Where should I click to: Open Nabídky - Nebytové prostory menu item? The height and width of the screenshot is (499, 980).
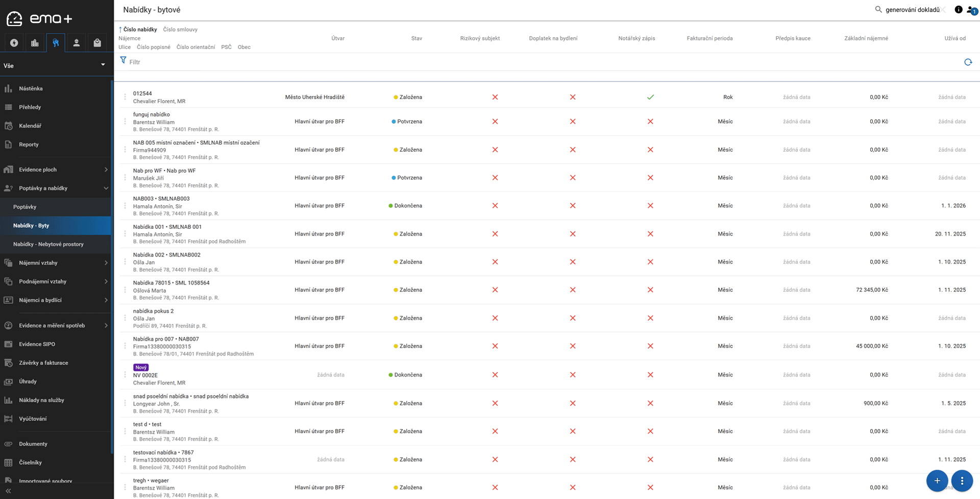click(x=48, y=244)
